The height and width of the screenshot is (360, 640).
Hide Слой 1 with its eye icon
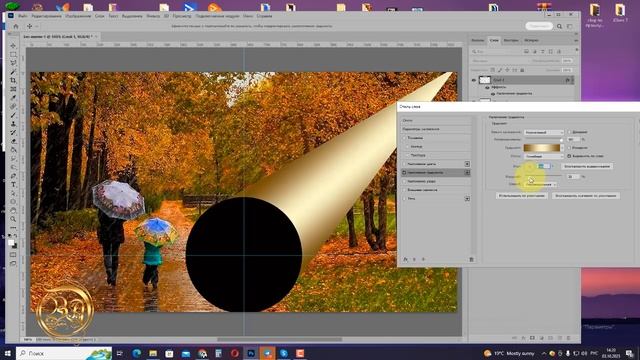pyautogui.click(x=474, y=80)
